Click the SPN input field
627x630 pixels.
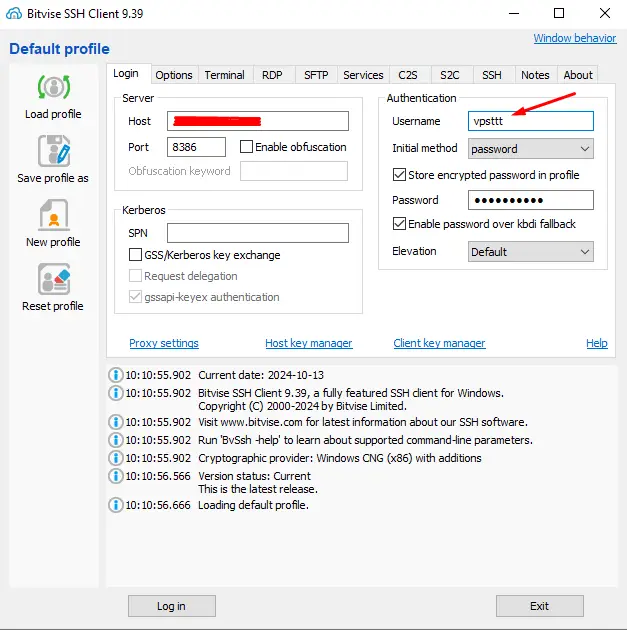click(x=258, y=233)
